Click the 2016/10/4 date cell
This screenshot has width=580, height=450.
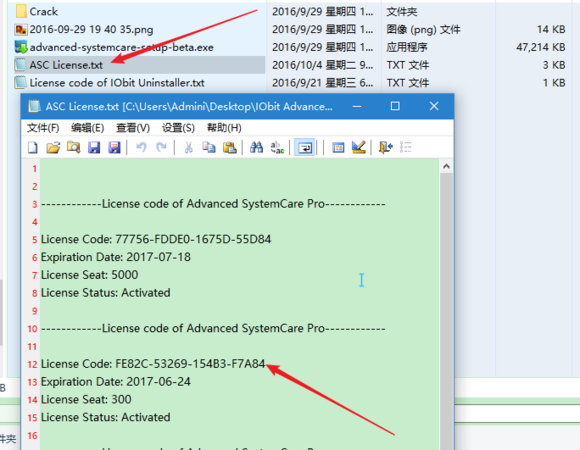click(x=323, y=65)
